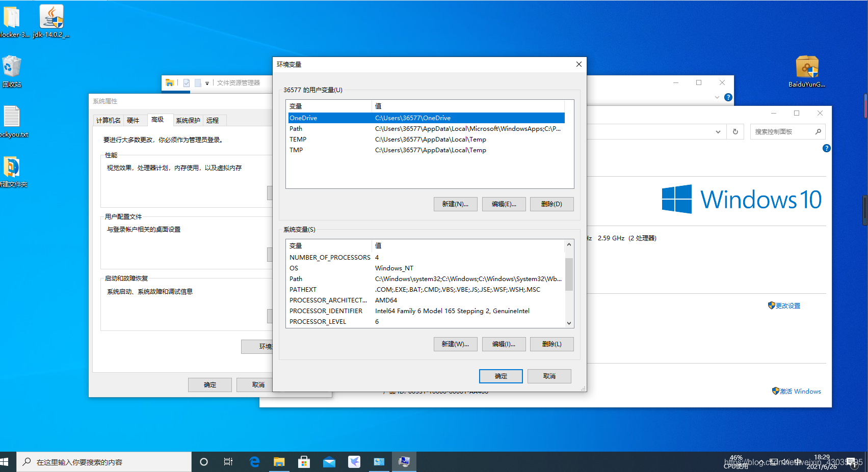The image size is (868, 472).
Task: Click 新建(W) for system variables
Action: 455,344
